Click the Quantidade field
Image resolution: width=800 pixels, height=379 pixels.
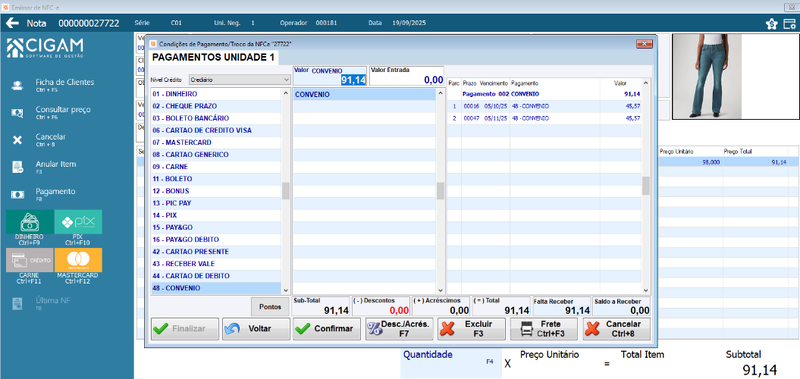[451, 363]
